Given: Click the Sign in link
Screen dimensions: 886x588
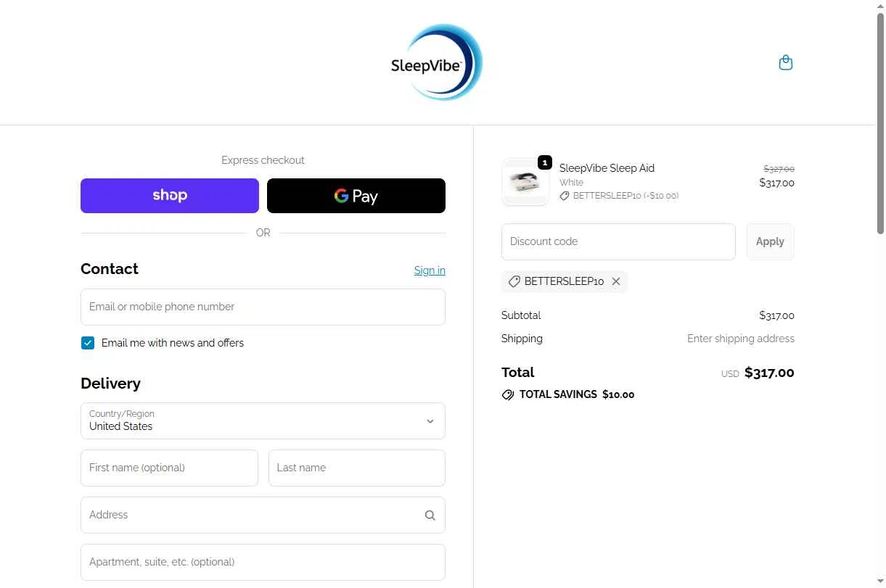Looking at the screenshot, I should (x=430, y=270).
